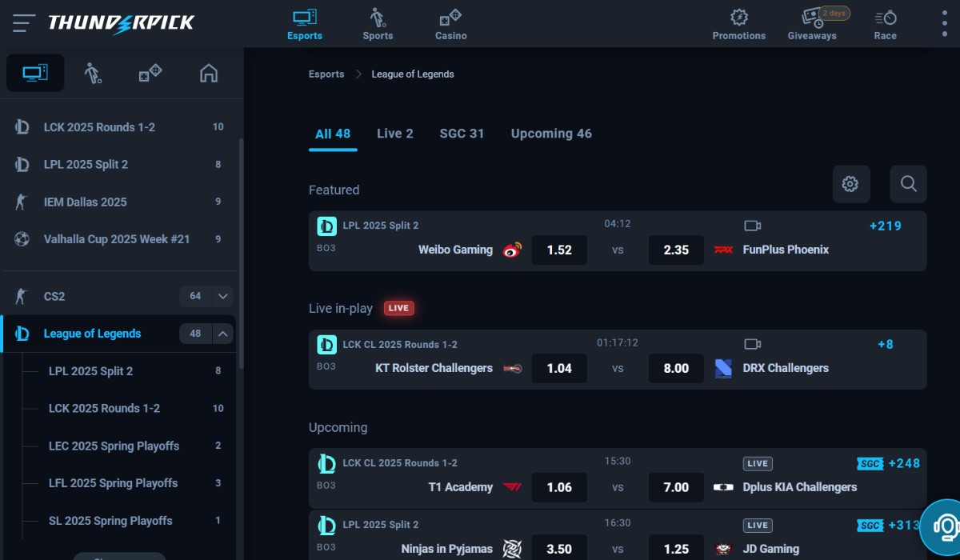Select the home icon in the left sidebar

point(208,72)
